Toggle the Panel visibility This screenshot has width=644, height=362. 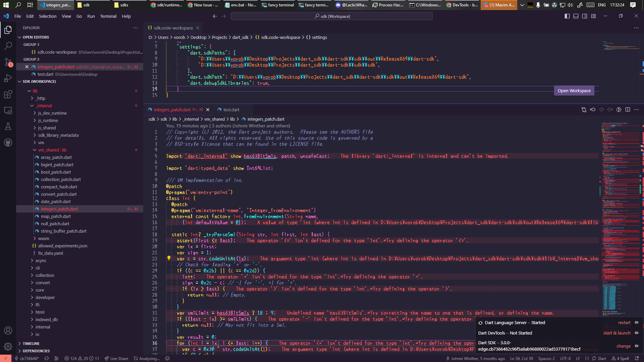[x=576, y=16]
